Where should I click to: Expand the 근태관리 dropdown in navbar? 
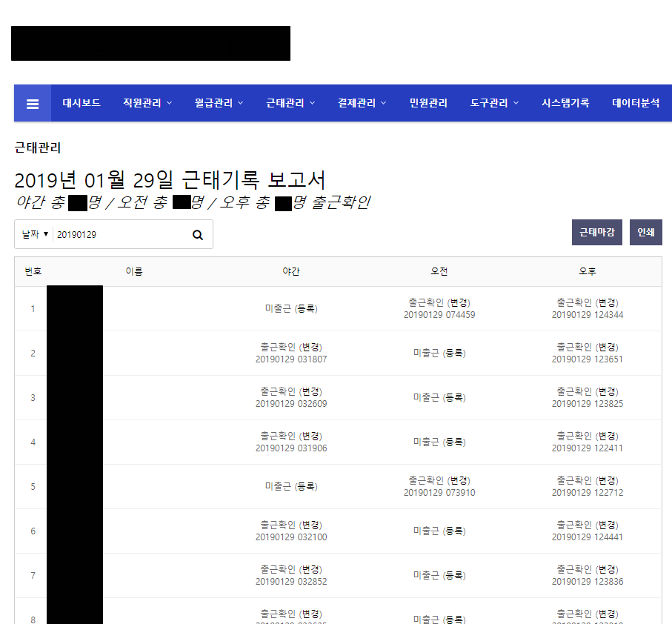click(x=288, y=102)
